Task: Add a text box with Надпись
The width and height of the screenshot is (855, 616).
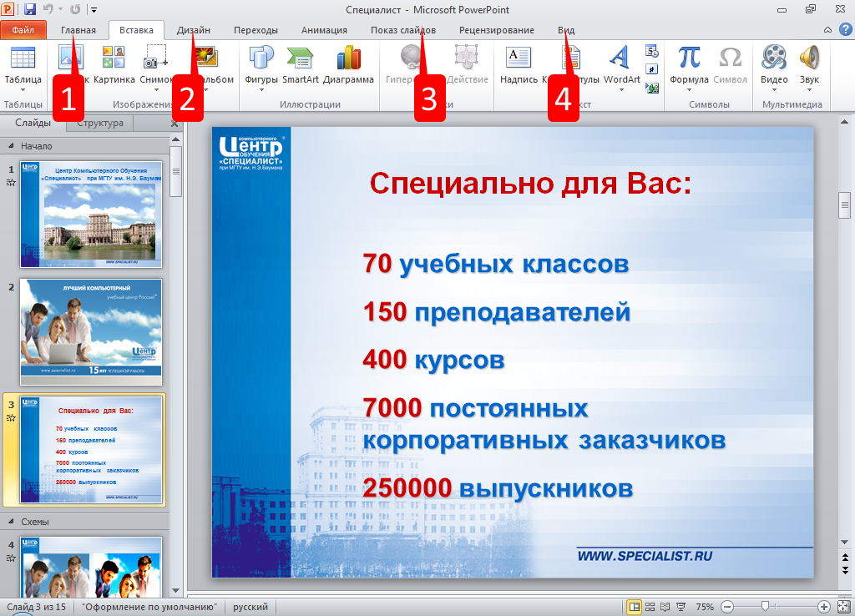Action: (519, 65)
